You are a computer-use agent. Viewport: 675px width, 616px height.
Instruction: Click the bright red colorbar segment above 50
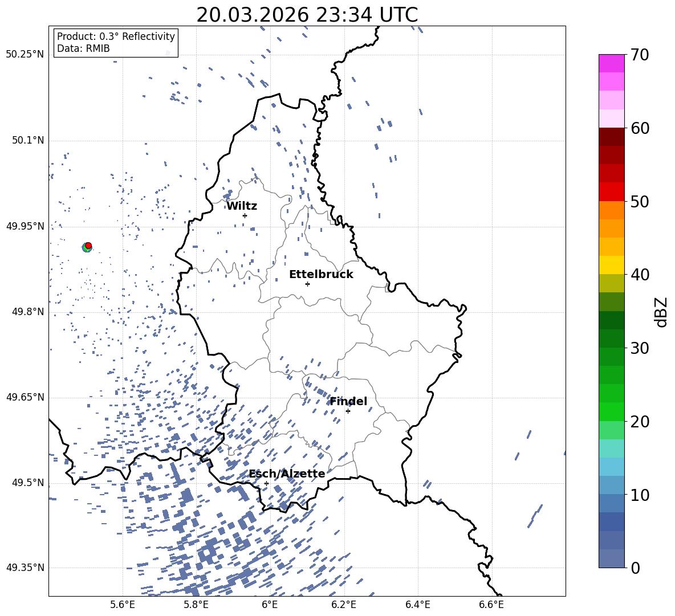[x=611, y=192]
